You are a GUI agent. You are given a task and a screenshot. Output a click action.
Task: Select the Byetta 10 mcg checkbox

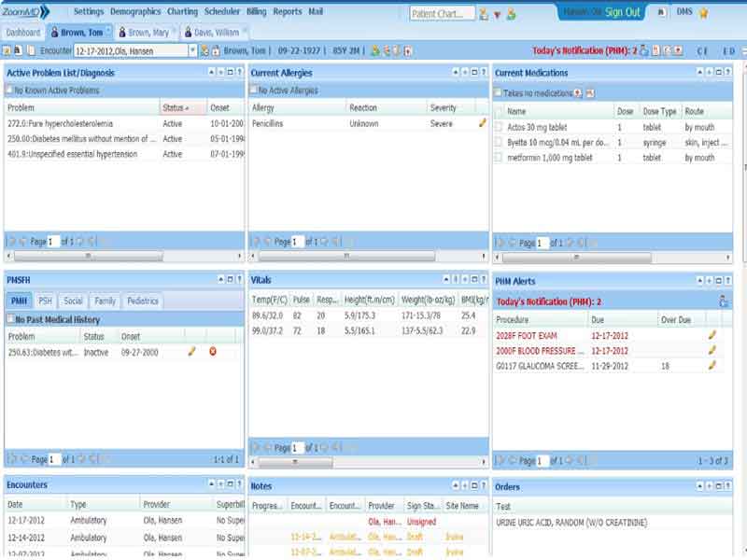click(x=499, y=142)
